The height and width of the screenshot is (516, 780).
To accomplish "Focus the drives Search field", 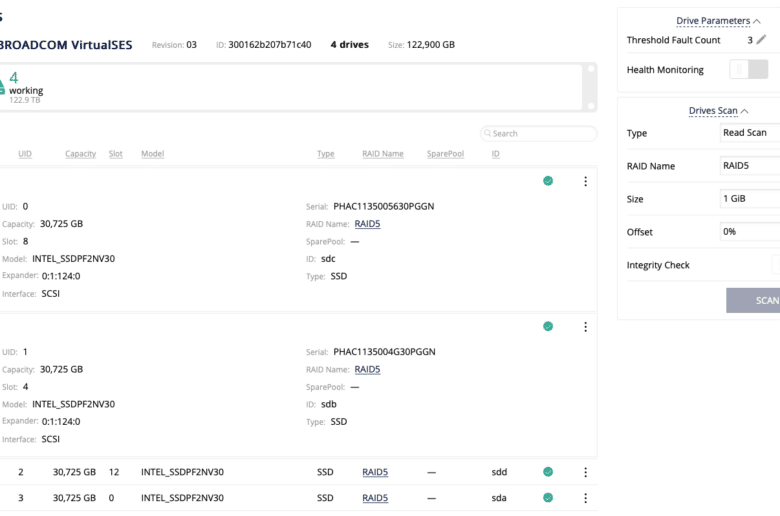I will point(539,133).
